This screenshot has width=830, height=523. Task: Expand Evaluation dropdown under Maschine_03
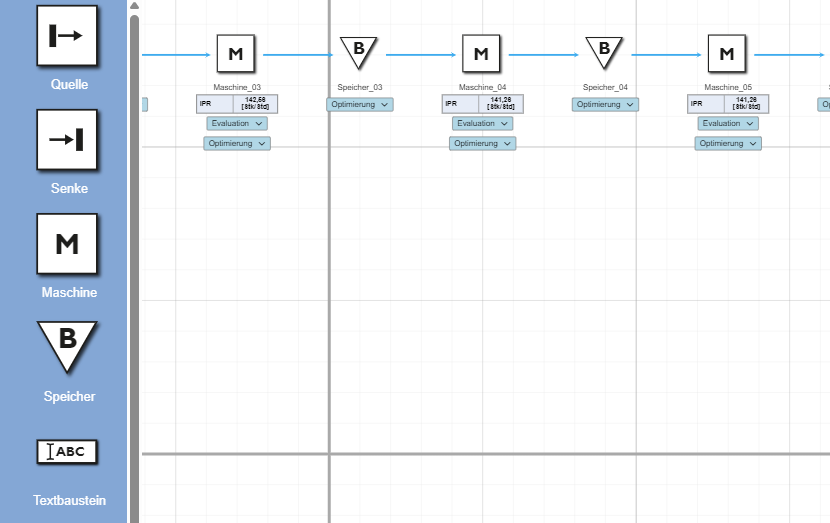pyautogui.click(x=237, y=124)
